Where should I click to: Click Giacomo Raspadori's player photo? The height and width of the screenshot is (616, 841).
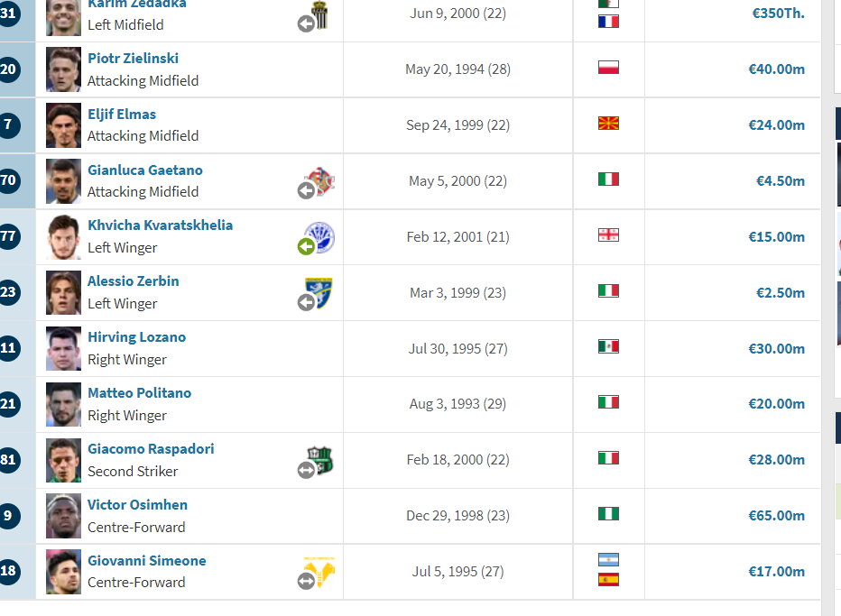point(63,460)
